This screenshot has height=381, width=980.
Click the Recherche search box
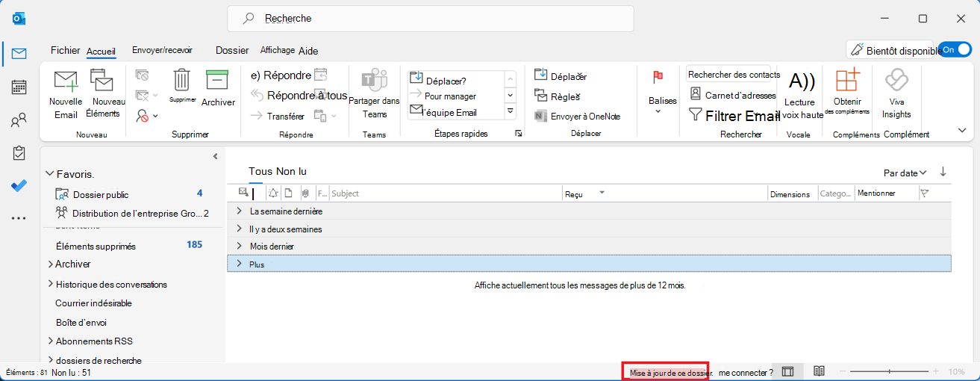click(x=431, y=19)
